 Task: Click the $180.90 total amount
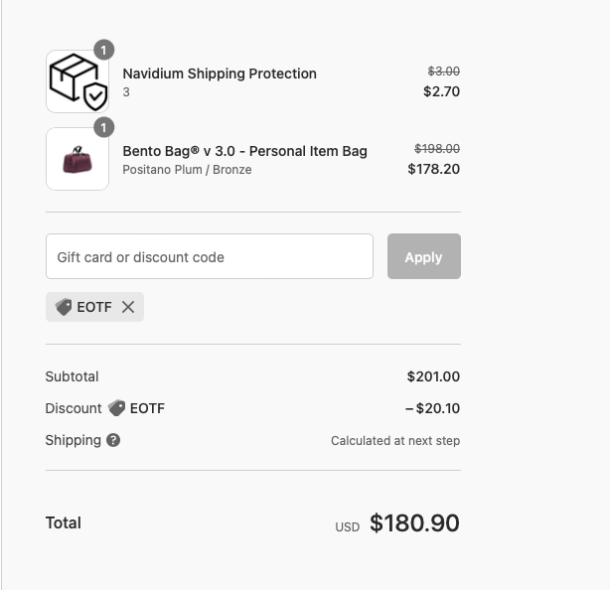pos(414,523)
